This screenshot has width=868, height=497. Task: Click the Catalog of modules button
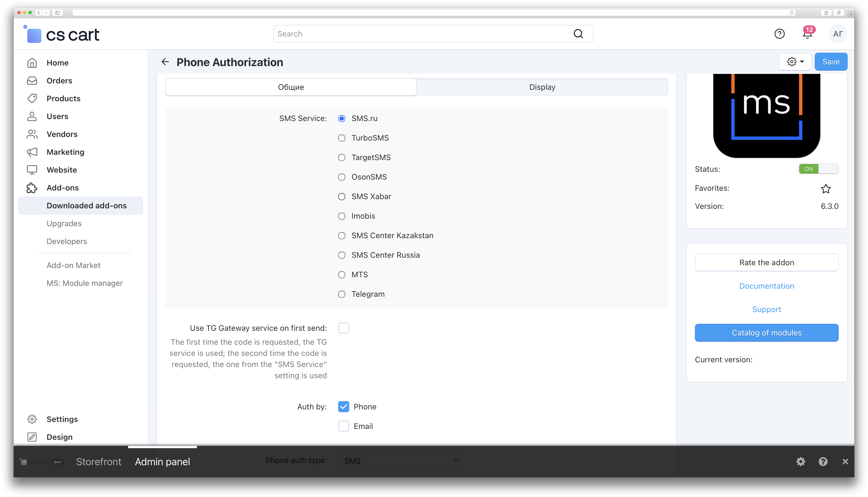click(766, 332)
